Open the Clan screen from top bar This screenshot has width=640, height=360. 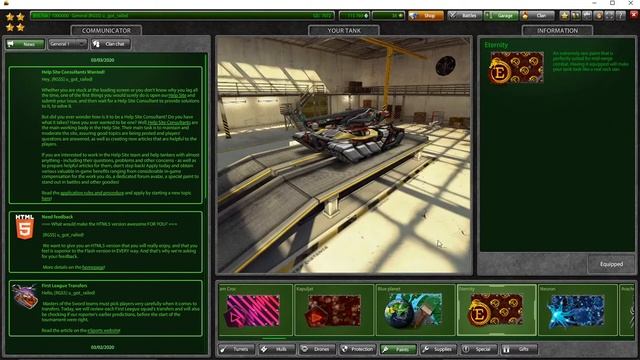pos(537,16)
